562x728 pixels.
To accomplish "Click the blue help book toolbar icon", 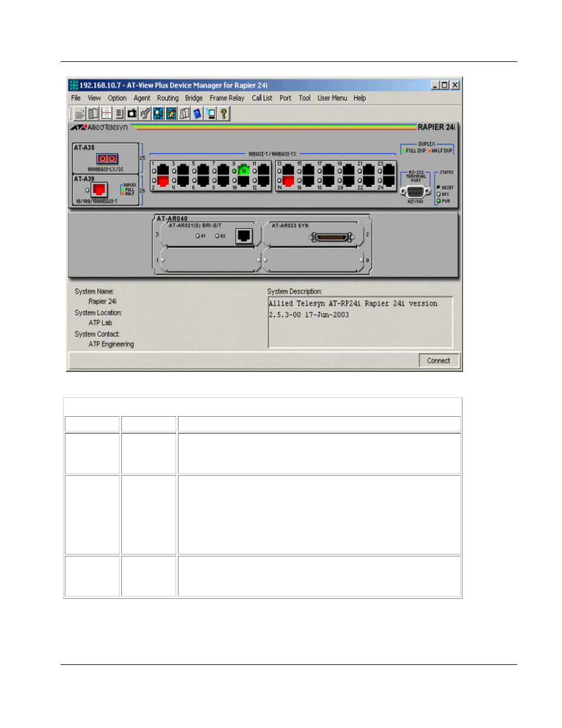I will tap(197, 114).
